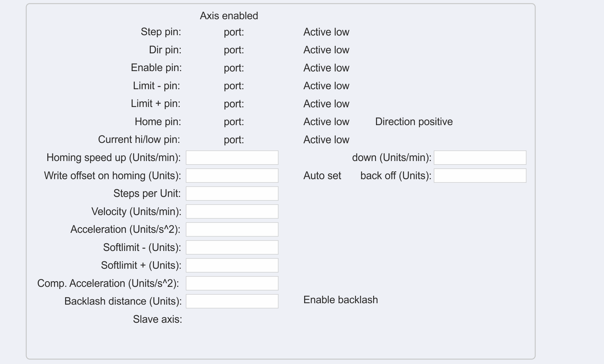
Task: Toggle the Direction positive label for Home pin
Action: (414, 122)
